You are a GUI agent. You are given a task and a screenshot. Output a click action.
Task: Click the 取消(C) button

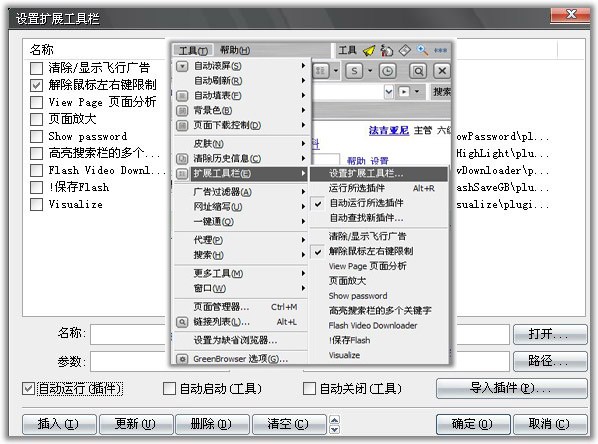550,424
